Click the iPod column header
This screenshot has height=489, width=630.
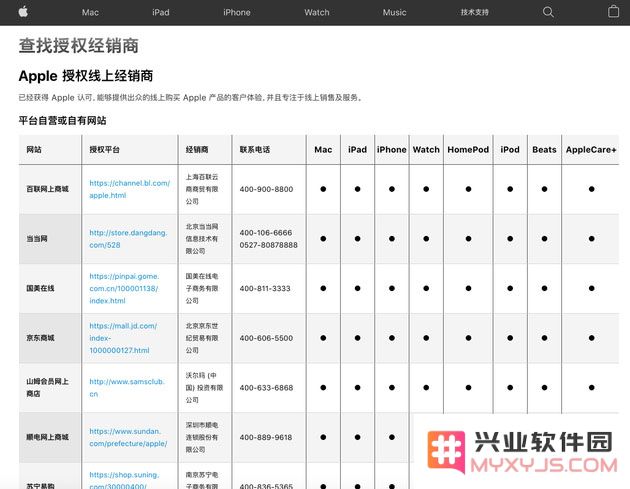click(510, 149)
